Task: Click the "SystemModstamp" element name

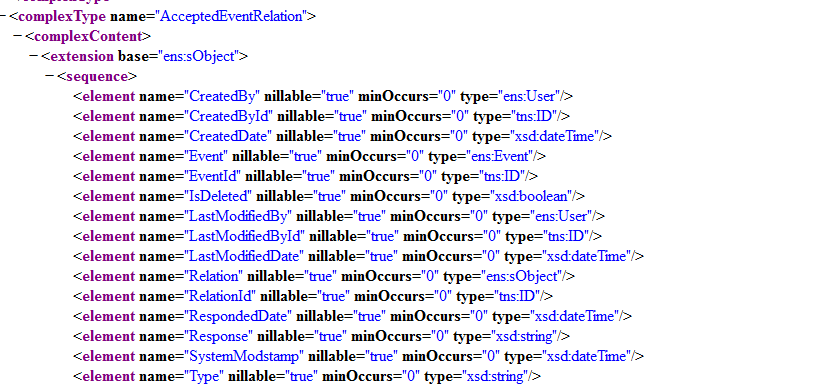Action: 245,356
